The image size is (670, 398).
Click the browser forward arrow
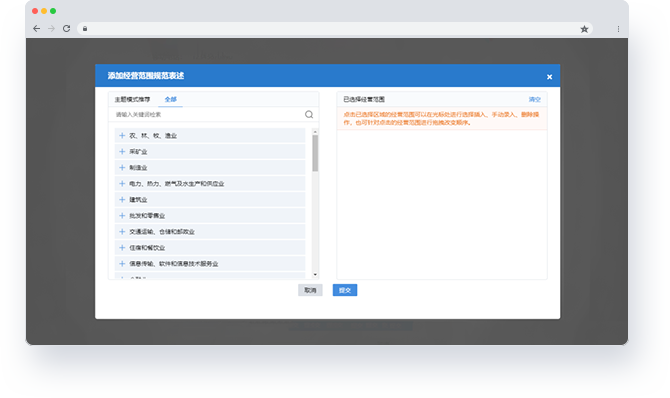(x=51, y=29)
